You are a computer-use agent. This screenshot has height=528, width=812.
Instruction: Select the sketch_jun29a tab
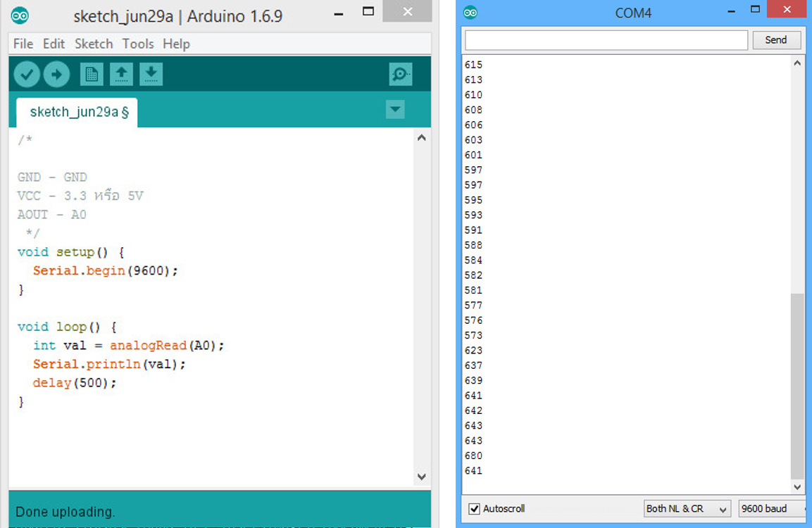click(x=77, y=113)
